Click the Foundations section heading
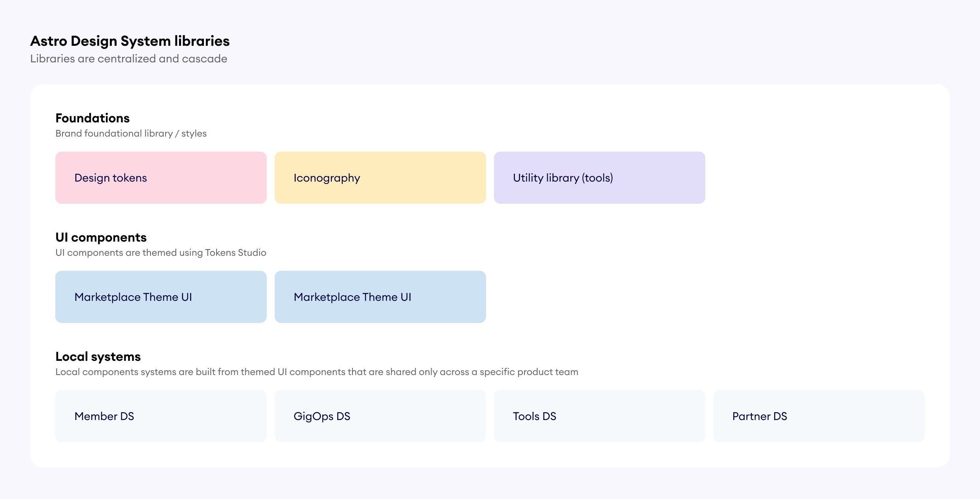Viewport: 980px width, 499px height. (92, 118)
